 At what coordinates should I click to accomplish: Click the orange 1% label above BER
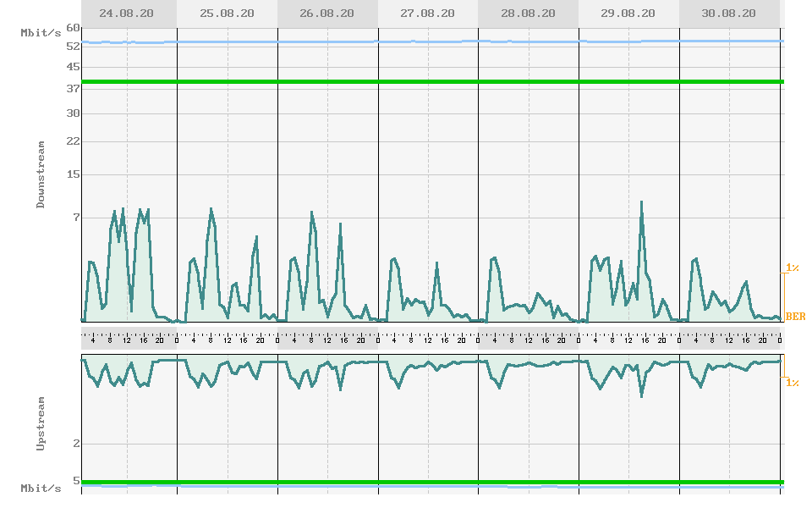click(793, 268)
